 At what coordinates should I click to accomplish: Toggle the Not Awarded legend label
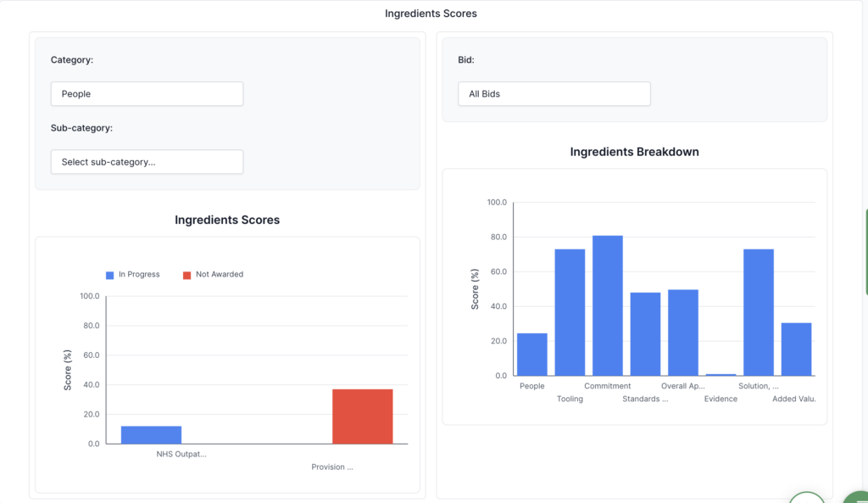pyautogui.click(x=219, y=275)
